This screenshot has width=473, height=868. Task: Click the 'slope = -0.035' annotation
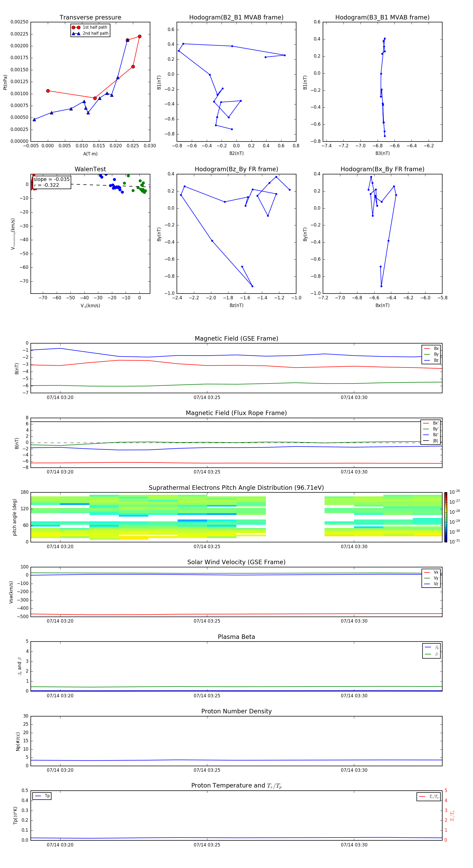pyautogui.click(x=52, y=179)
